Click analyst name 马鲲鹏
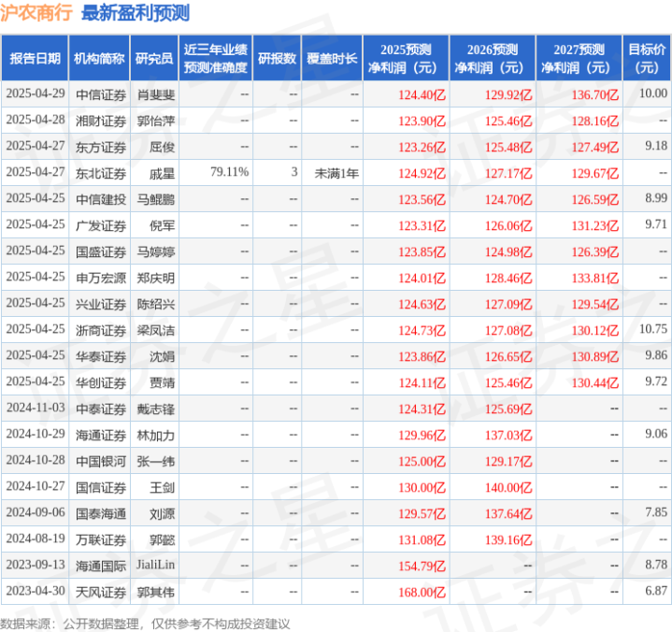Viewport: 672px width, 632px height. (x=155, y=199)
